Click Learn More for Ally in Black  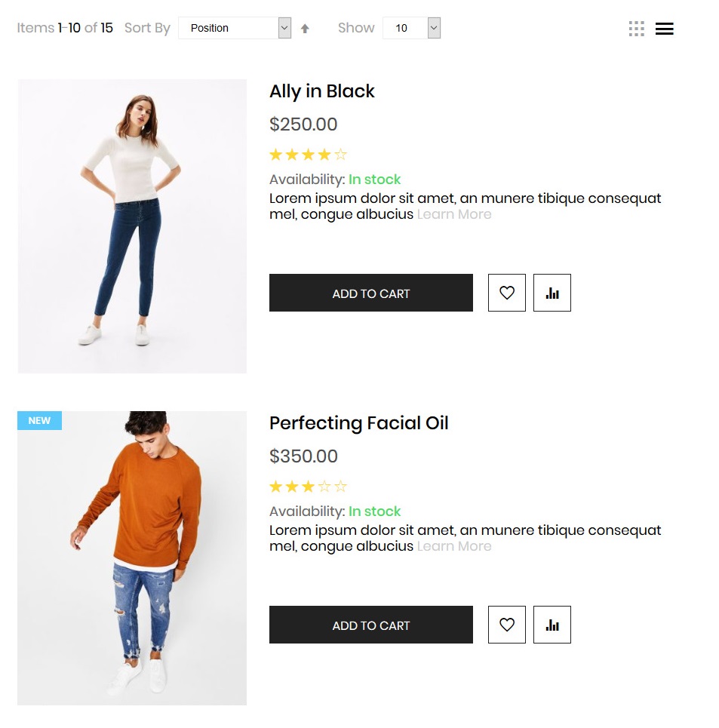coord(454,214)
